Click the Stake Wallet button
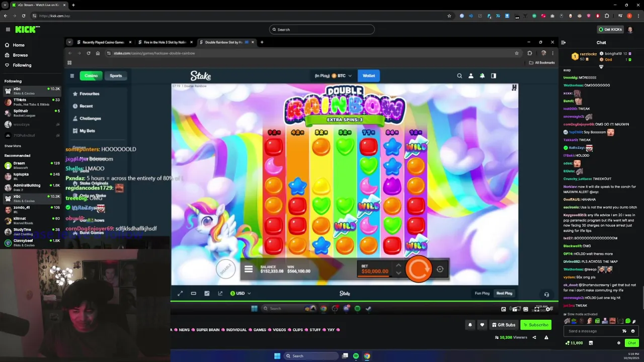 click(x=369, y=76)
